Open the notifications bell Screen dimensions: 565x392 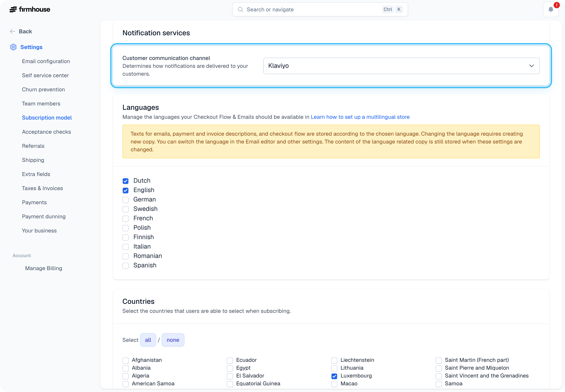[551, 10]
